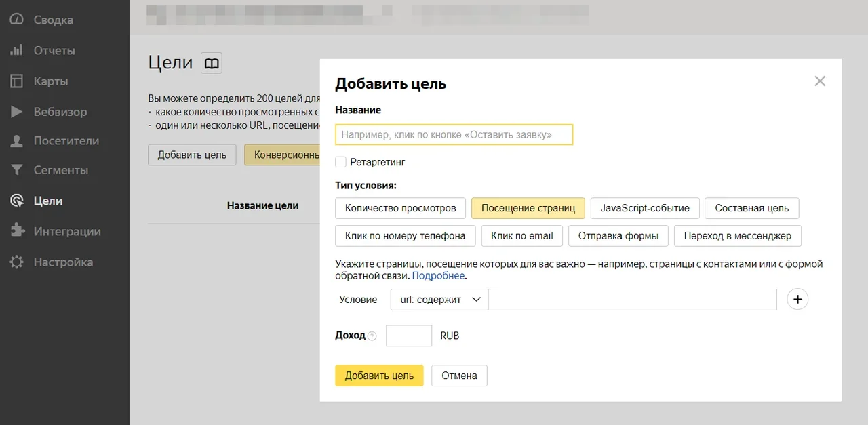The image size is (868, 425).
Task: Open the Отчеты bar chart icon
Action: 17,51
